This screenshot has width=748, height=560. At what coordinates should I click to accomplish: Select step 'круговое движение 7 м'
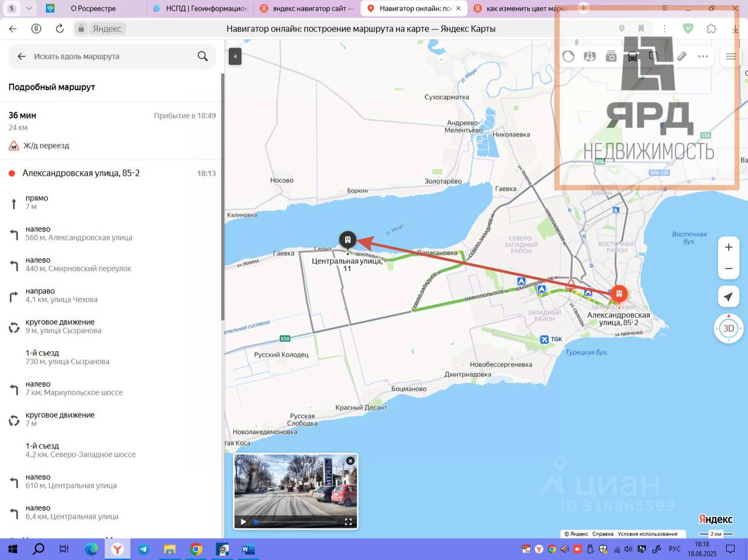pos(112,419)
